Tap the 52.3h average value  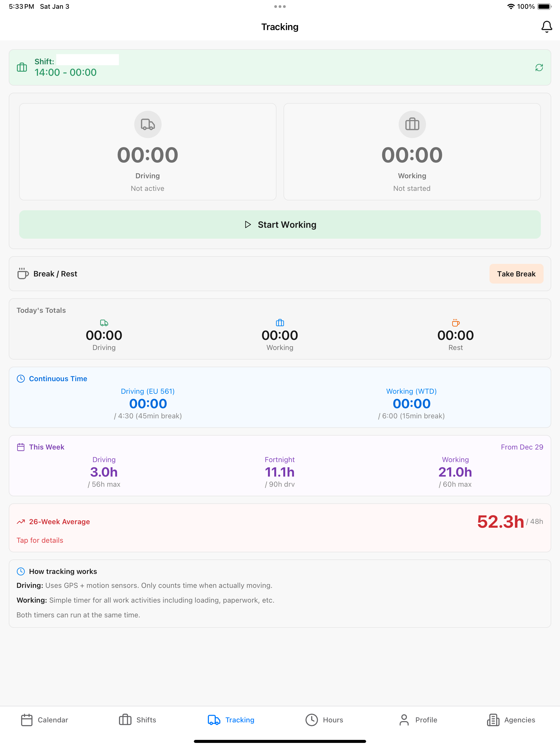click(x=501, y=522)
